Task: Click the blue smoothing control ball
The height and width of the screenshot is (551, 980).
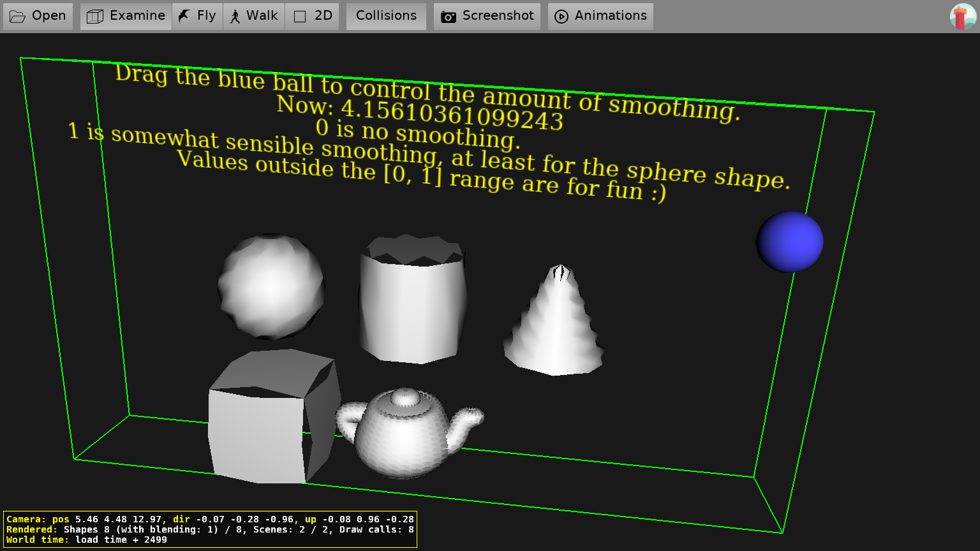Action: pyautogui.click(x=790, y=242)
